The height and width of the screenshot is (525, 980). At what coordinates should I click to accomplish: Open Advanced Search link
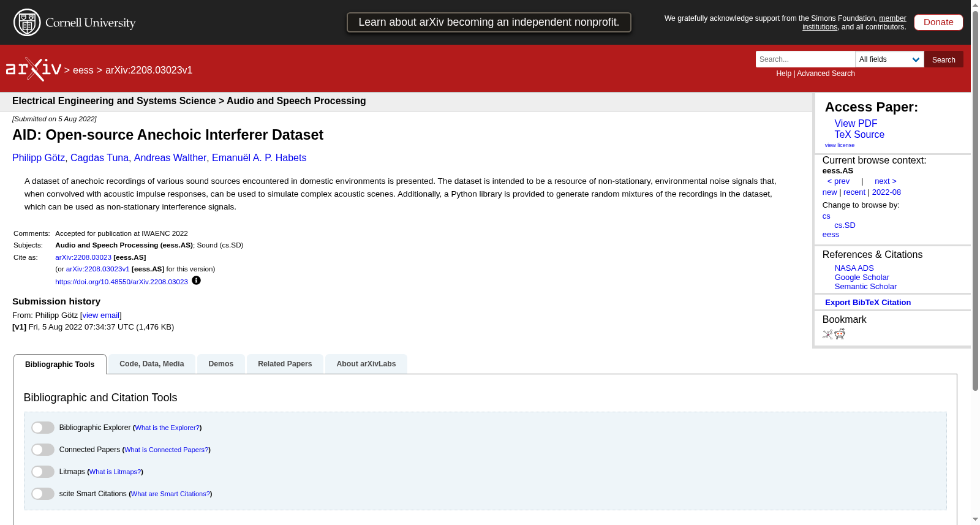pyautogui.click(x=826, y=74)
